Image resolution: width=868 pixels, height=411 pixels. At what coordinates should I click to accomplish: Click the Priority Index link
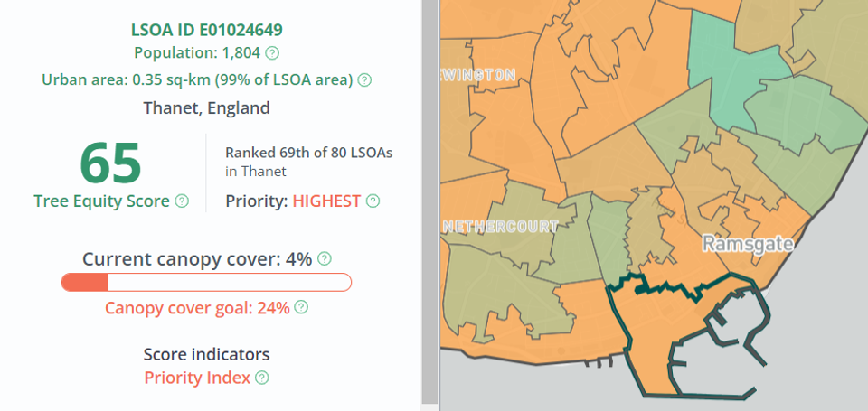(196, 378)
